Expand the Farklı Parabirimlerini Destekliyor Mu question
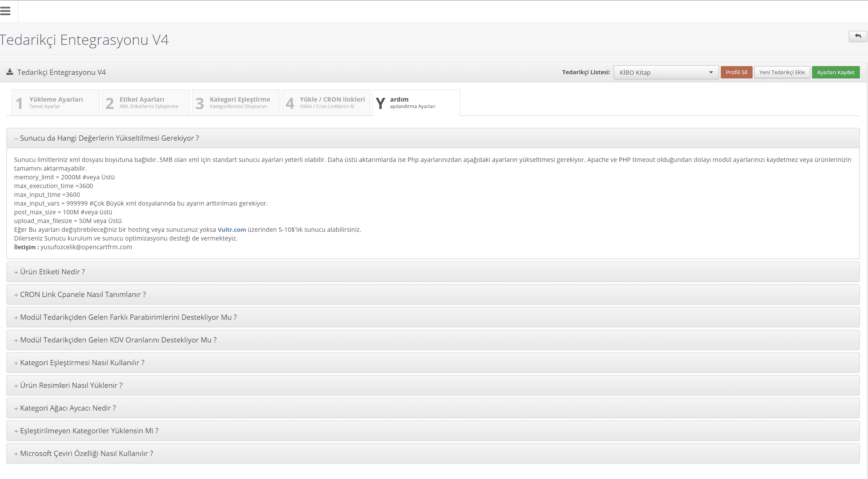868x479 pixels. click(x=433, y=317)
